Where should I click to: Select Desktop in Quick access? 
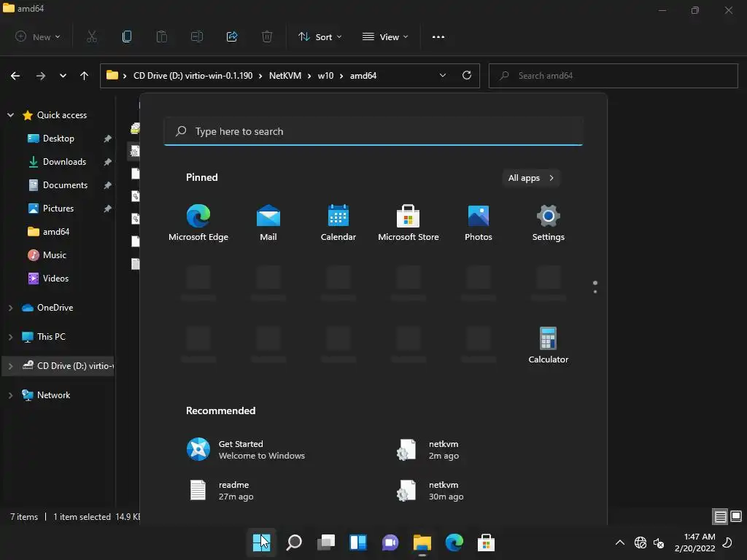click(58, 139)
